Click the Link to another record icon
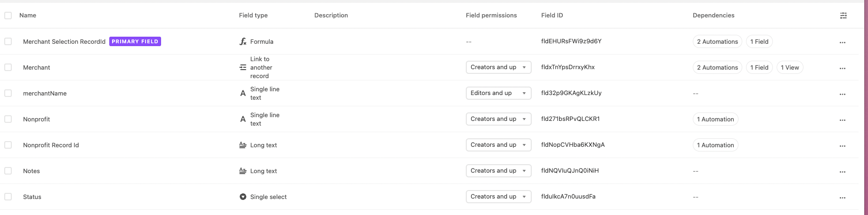 (x=243, y=67)
